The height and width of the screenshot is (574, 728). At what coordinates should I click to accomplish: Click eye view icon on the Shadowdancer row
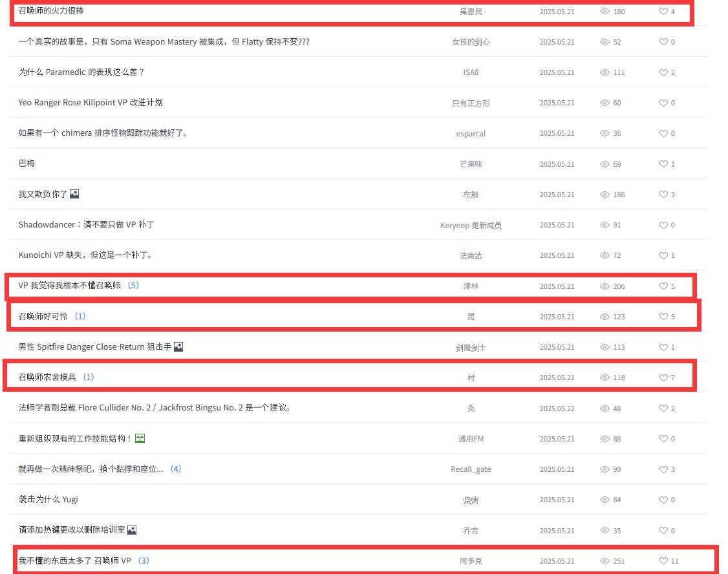coord(605,225)
